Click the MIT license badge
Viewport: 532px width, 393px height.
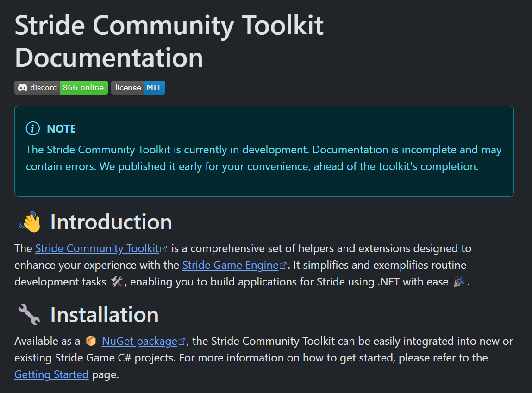pyautogui.click(x=155, y=88)
